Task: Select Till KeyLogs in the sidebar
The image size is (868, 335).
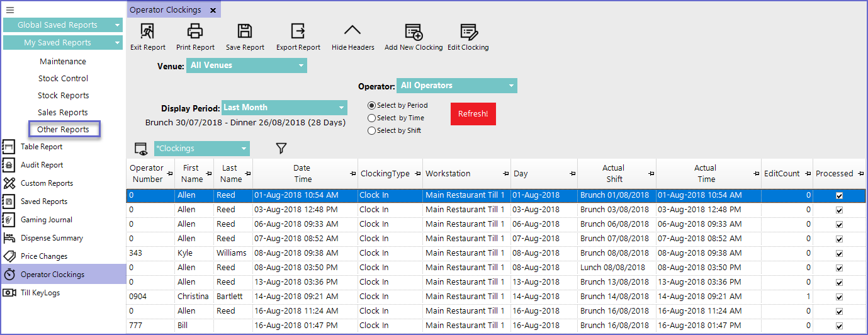Action: (42, 293)
